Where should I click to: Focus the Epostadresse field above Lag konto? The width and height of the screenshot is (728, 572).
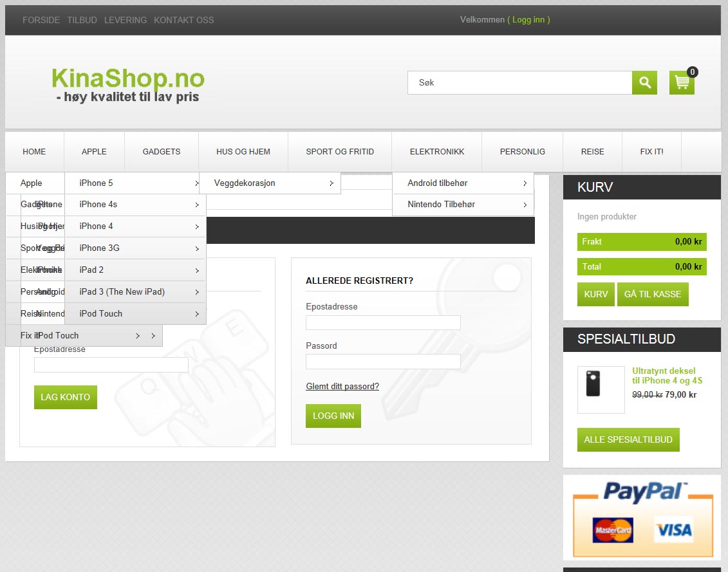click(111, 365)
